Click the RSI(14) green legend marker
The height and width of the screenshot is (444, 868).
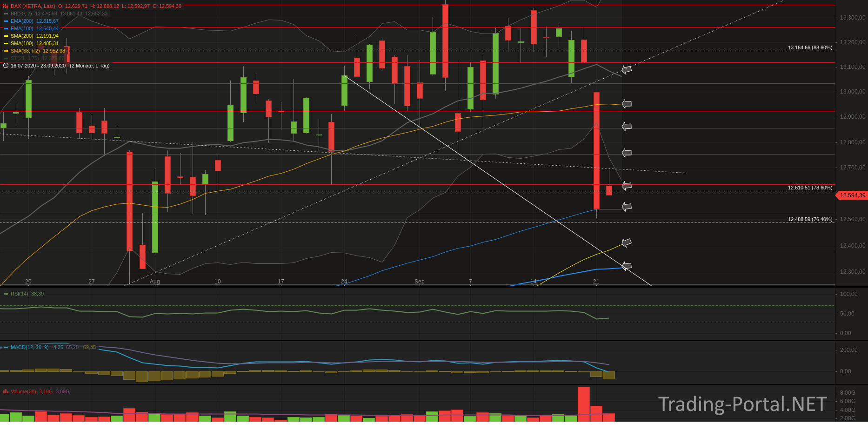tap(6, 294)
